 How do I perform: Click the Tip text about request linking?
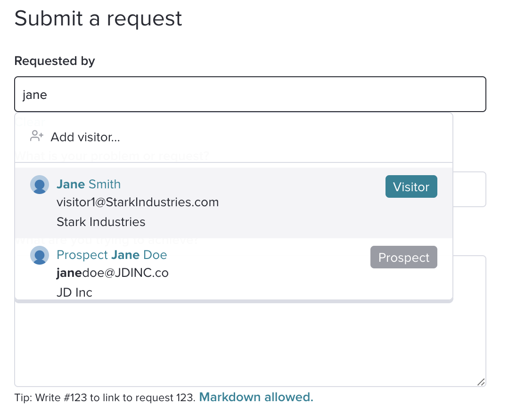pos(105,397)
